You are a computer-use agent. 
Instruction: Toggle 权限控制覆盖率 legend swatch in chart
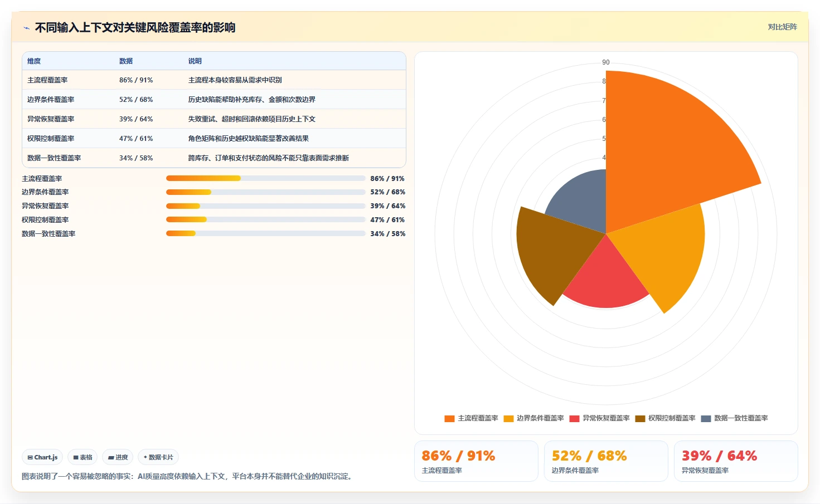point(640,418)
